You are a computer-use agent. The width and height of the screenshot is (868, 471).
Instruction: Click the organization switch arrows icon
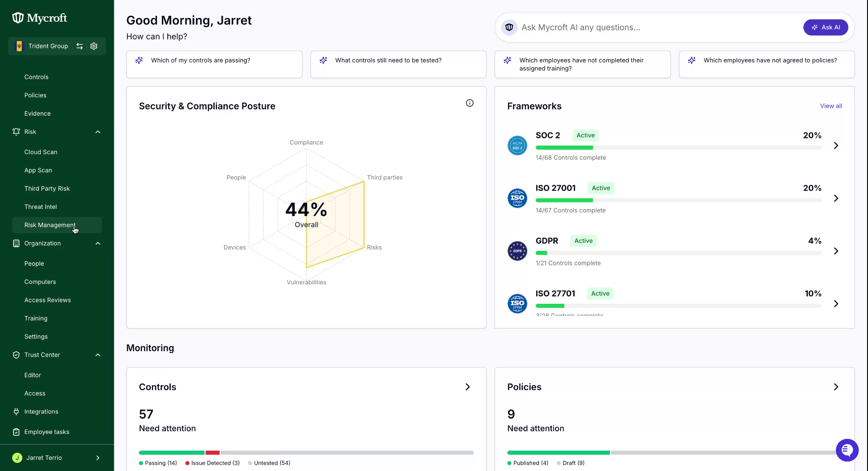[80, 46]
